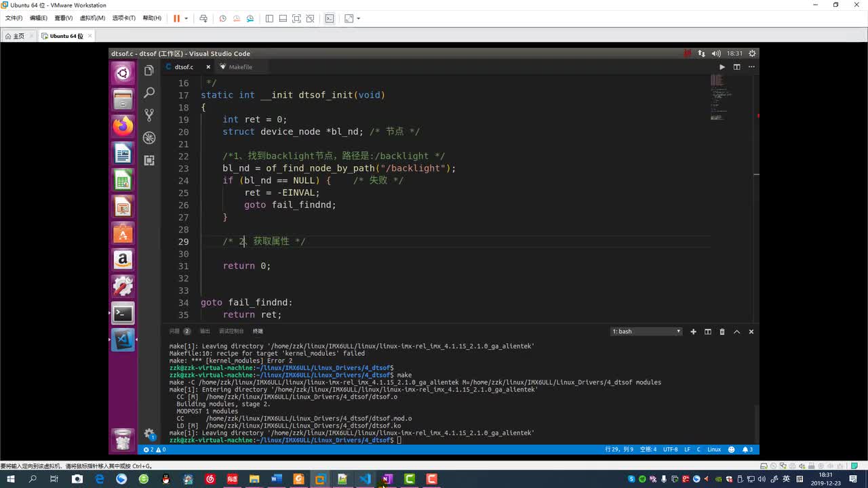Split the terminal panel
Viewport: 868px width, 488px height.
coord(707,331)
